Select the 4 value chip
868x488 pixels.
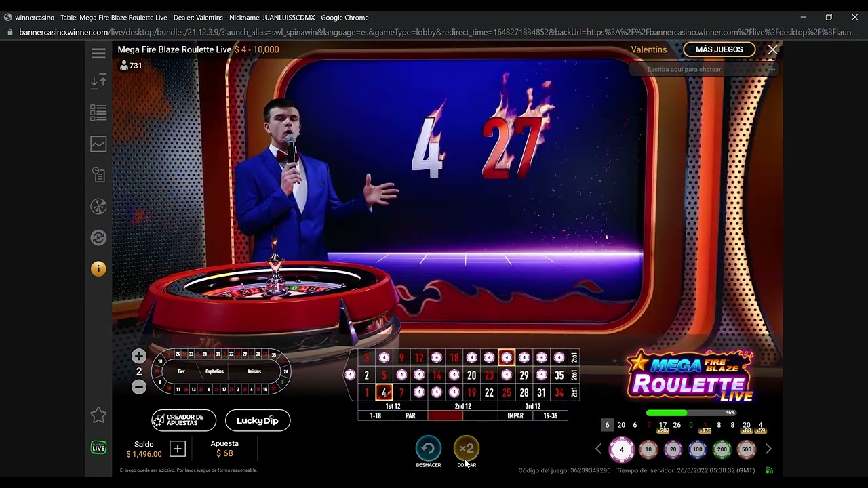coord(621,449)
